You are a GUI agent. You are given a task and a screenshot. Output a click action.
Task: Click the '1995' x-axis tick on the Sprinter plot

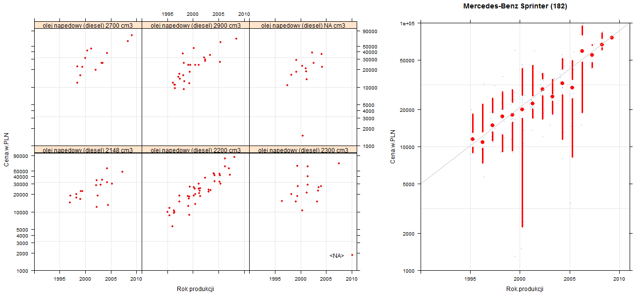pos(470,280)
